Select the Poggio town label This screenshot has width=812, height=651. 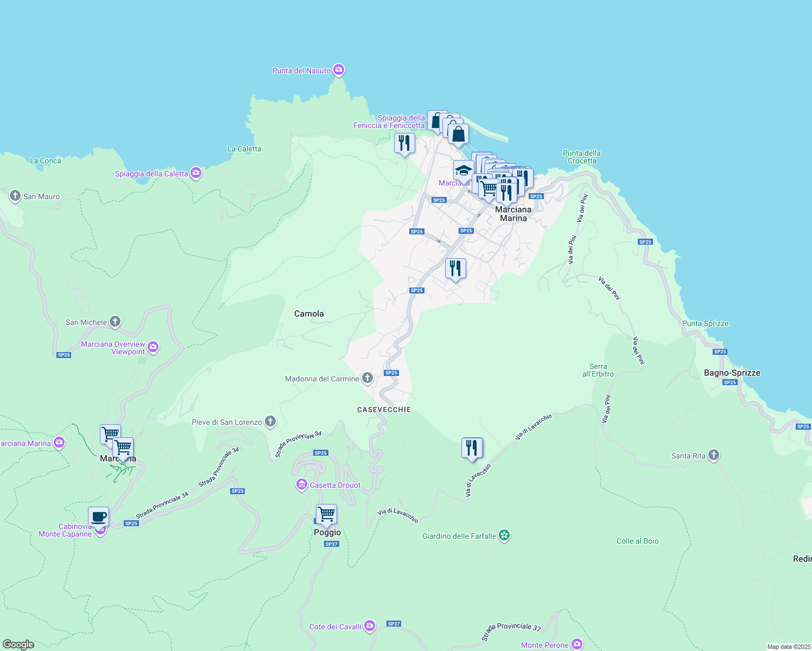(x=327, y=532)
